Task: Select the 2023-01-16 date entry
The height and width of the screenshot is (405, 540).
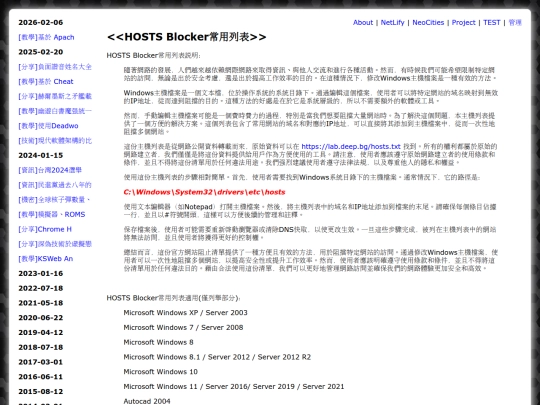Action: 41,273
